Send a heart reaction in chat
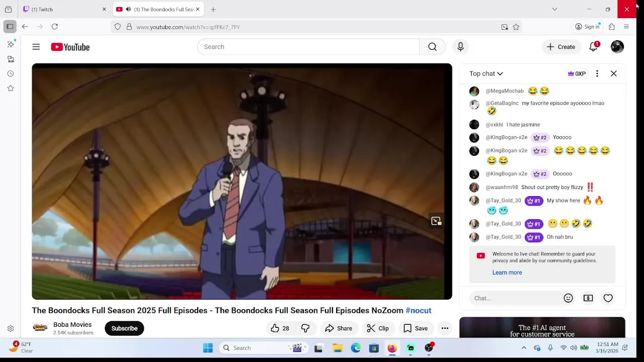 coord(608,298)
